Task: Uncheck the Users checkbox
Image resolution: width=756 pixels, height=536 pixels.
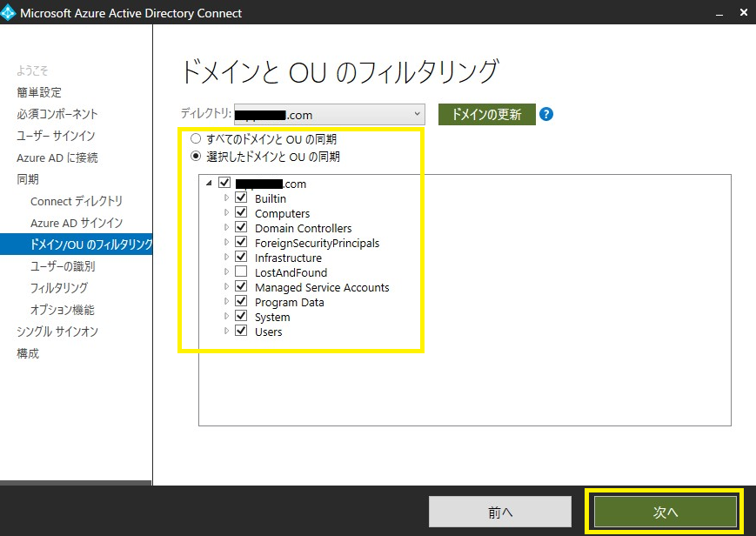Action: (241, 331)
